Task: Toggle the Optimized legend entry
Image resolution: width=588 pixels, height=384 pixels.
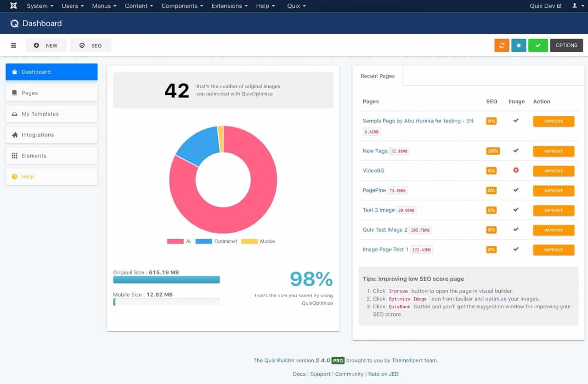Action: tap(216, 241)
